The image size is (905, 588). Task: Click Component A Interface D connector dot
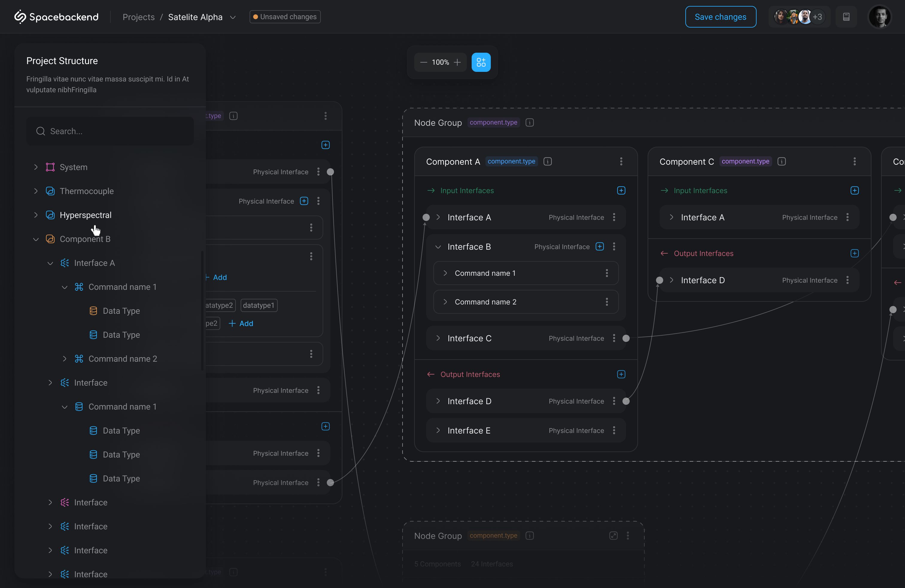[626, 401]
